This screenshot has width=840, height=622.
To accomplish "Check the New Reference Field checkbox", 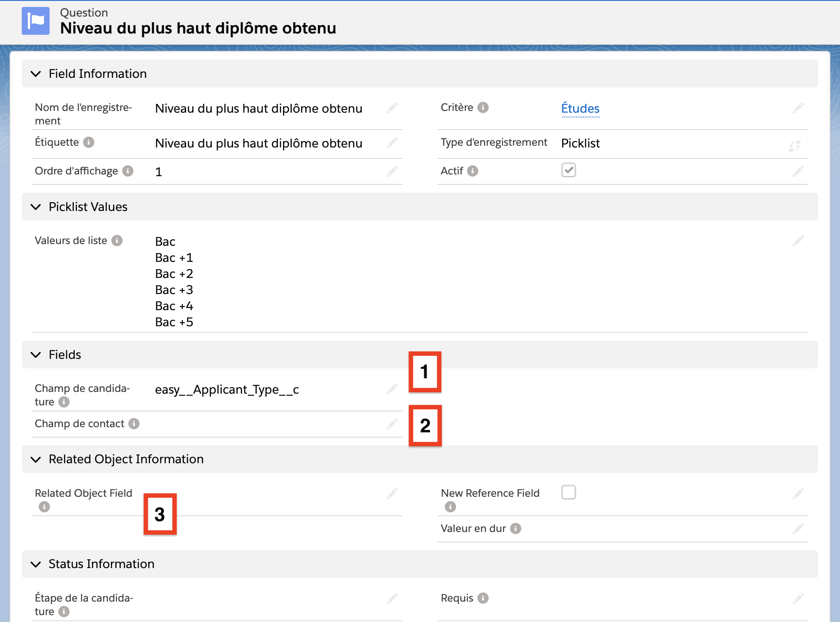I will [568, 492].
